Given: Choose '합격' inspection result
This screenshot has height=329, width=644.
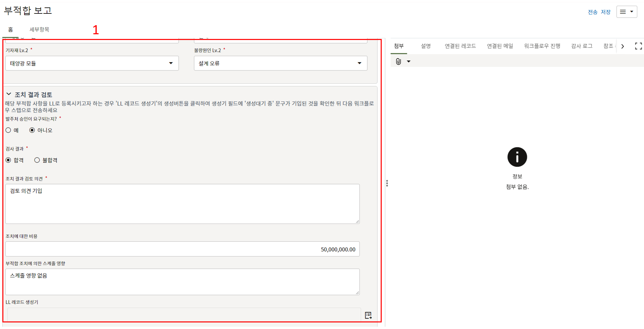Looking at the screenshot, I should (8, 160).
